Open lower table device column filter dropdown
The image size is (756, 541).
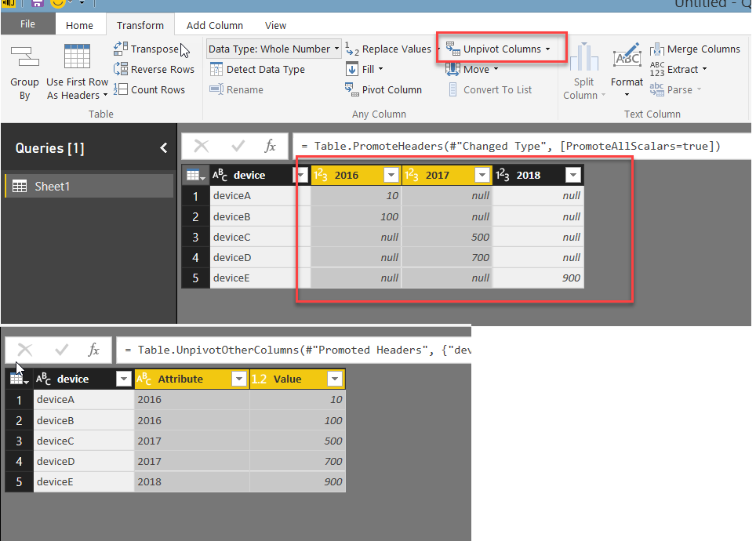(124, 379)
